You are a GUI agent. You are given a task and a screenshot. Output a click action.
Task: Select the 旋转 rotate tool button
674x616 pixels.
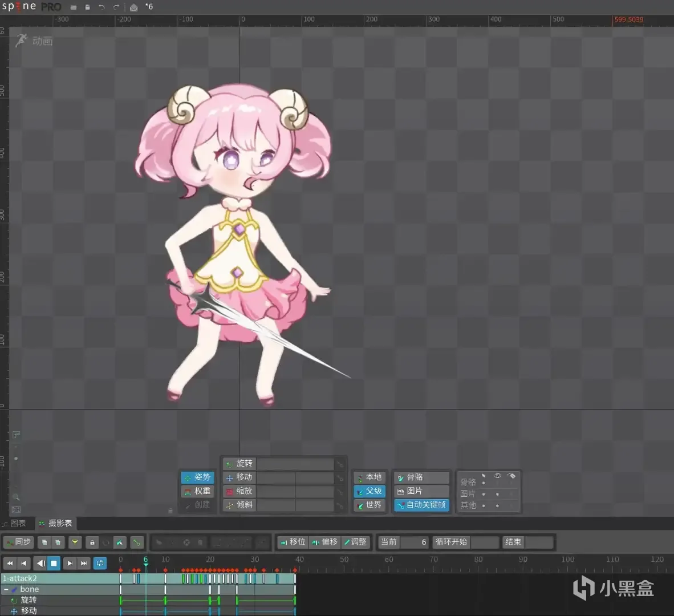click(239, 463)
